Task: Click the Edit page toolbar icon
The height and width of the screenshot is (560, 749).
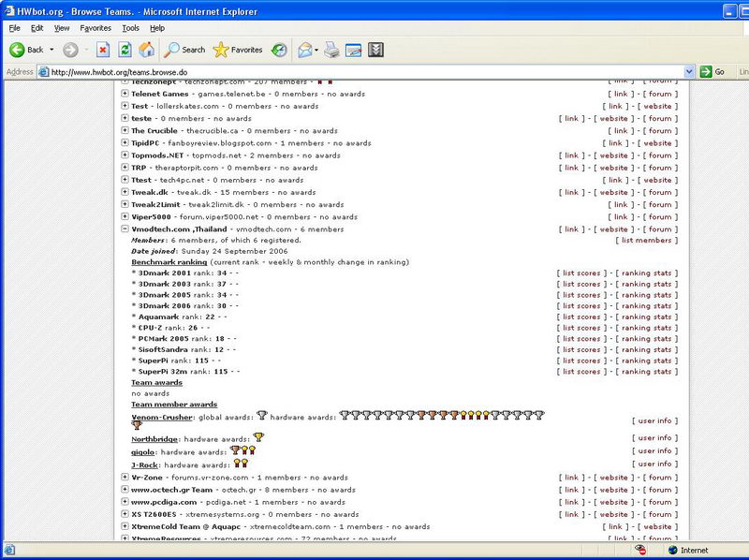Action: point(354,50)
